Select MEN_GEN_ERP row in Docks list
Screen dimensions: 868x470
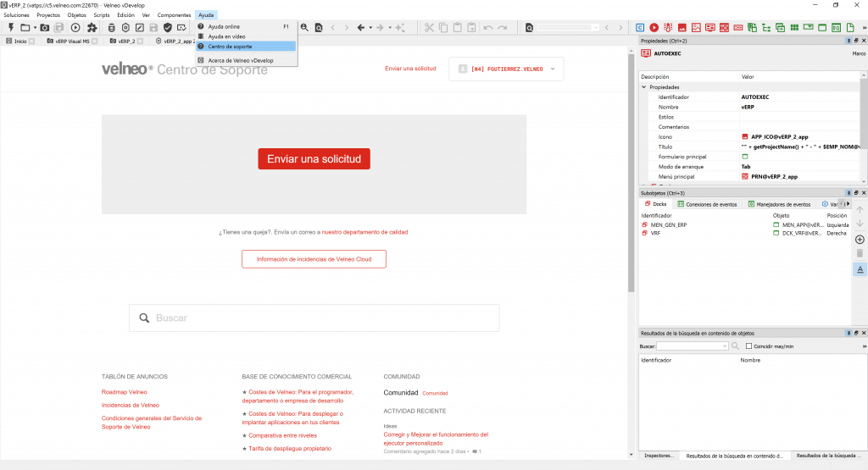[x=744, y=225]
